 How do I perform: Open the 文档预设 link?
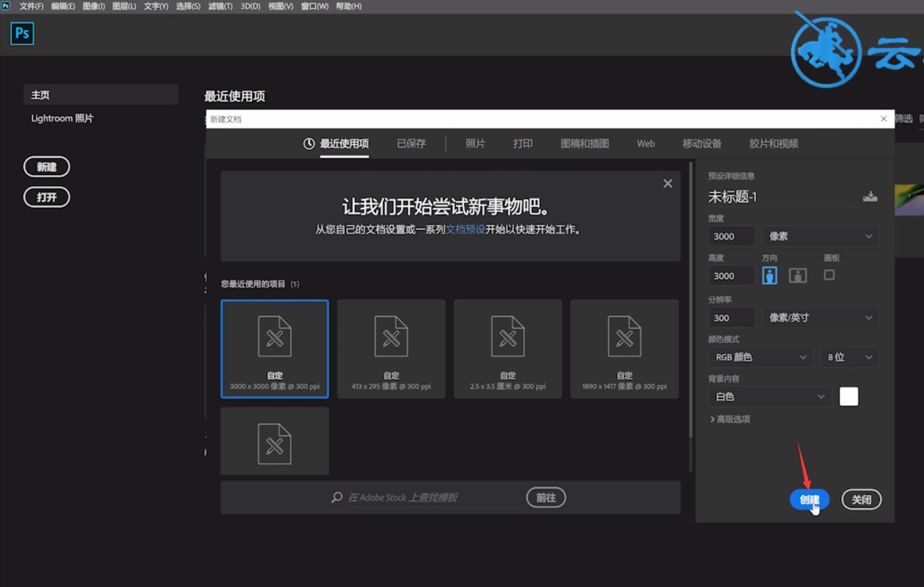[x=465, y=230]
